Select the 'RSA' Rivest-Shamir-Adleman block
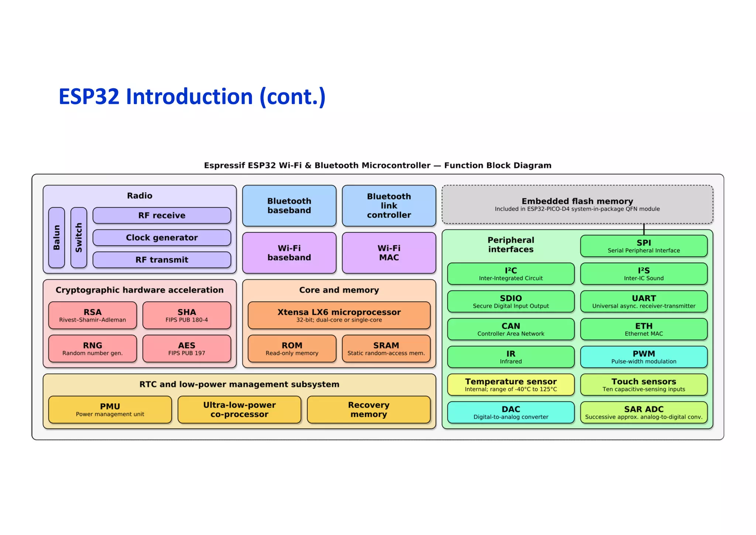 point(93,315)
